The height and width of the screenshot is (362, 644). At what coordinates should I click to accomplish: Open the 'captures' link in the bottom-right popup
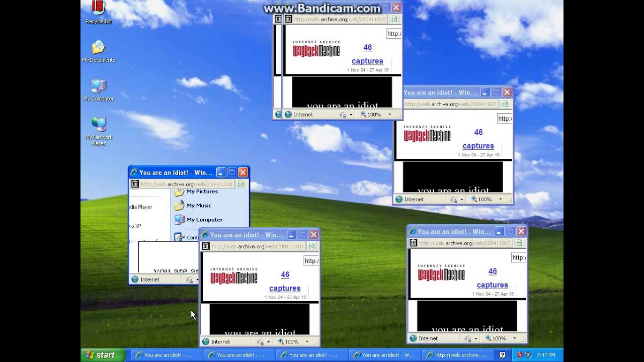click(x=492, y=285)
